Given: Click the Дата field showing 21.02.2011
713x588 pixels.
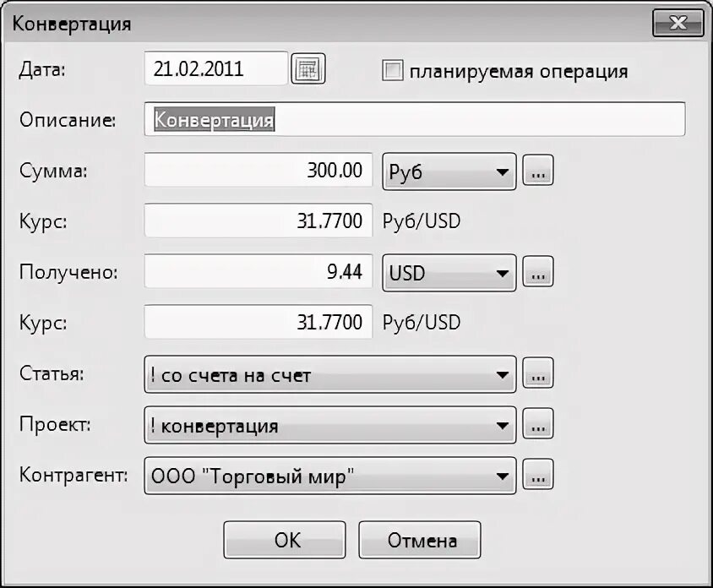Looking at the screenshot, I should (x=216, y=68).
